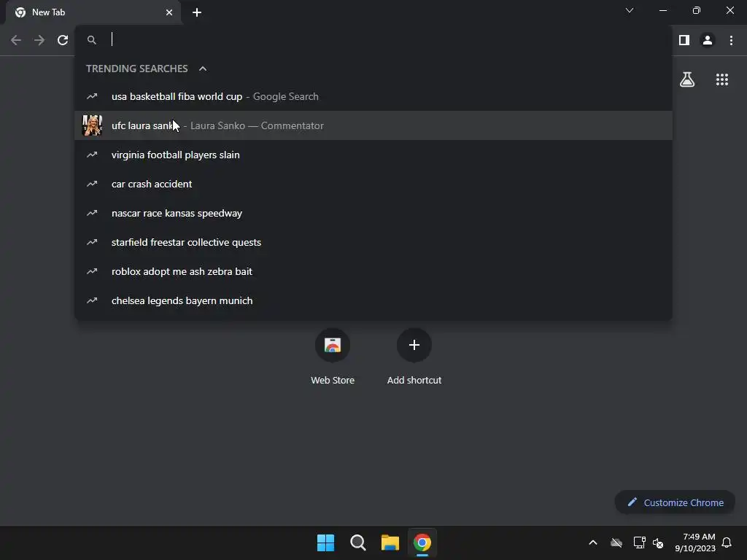Screen dimensions: 747x560
Task: Open the Chrome side panel icon
Action: (684, 40)
